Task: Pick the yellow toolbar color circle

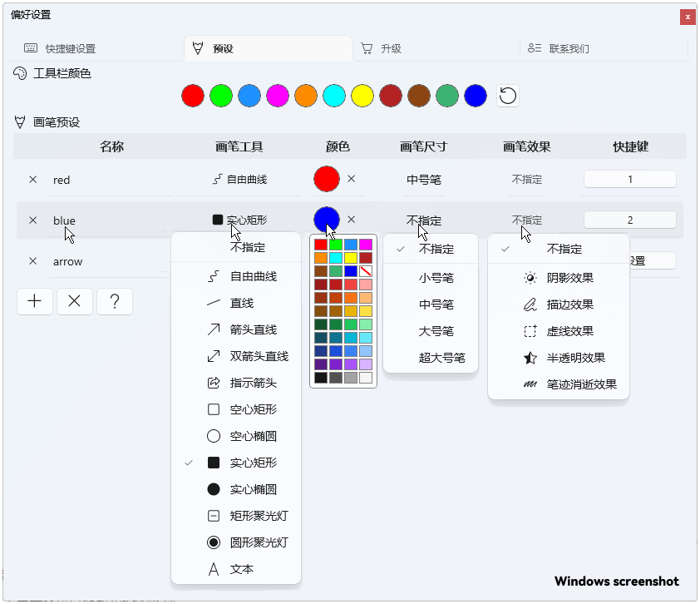Action: [x=362, y=96]
